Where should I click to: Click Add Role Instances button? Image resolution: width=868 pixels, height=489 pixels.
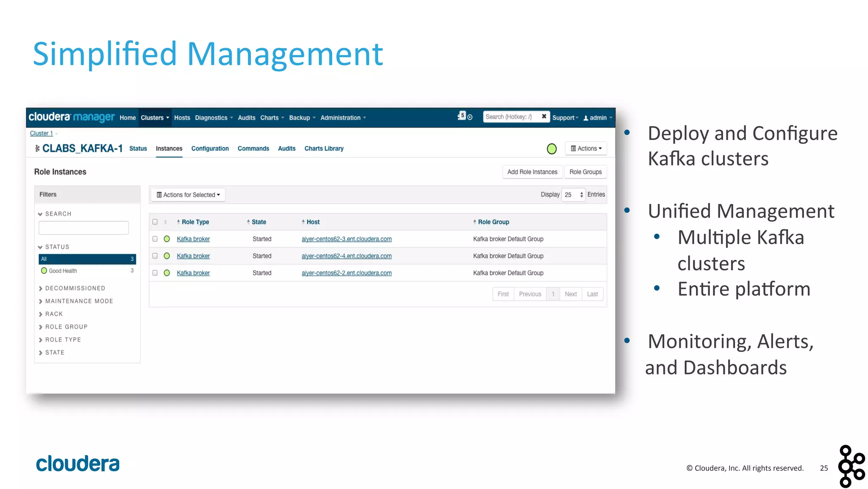pos(532,172)
